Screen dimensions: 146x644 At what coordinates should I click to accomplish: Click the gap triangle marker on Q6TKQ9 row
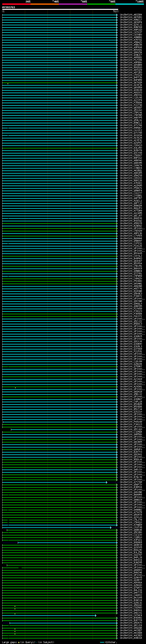(8, 84)
